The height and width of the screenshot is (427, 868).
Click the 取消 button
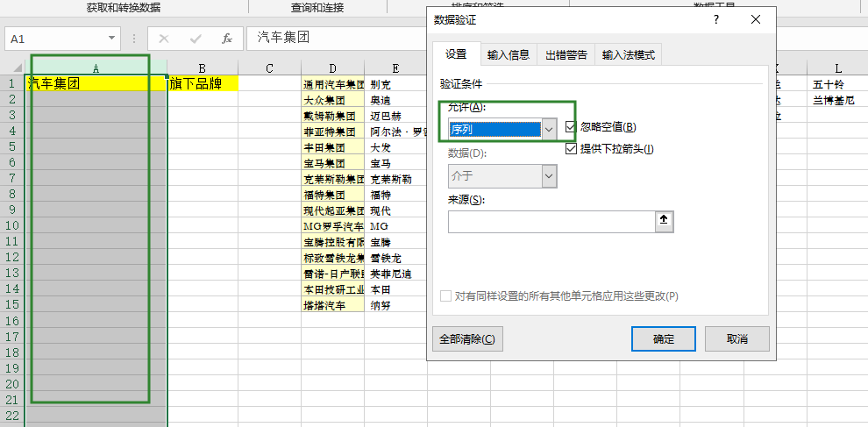tap(737, 339)
